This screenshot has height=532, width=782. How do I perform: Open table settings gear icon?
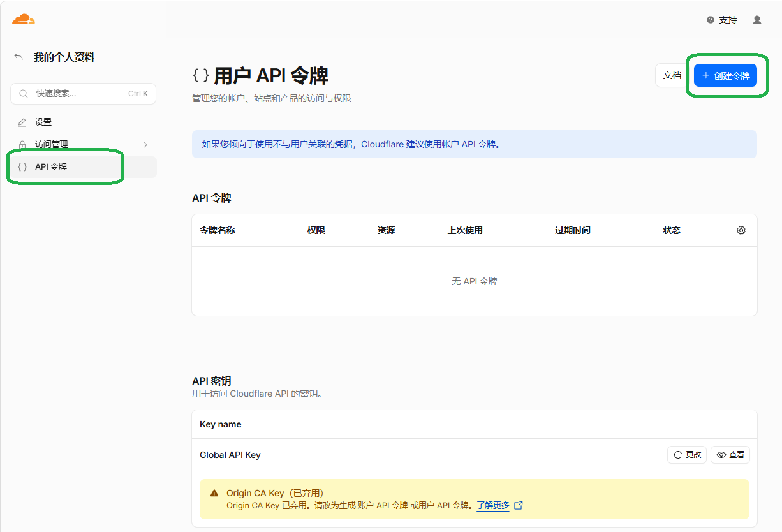741,230
